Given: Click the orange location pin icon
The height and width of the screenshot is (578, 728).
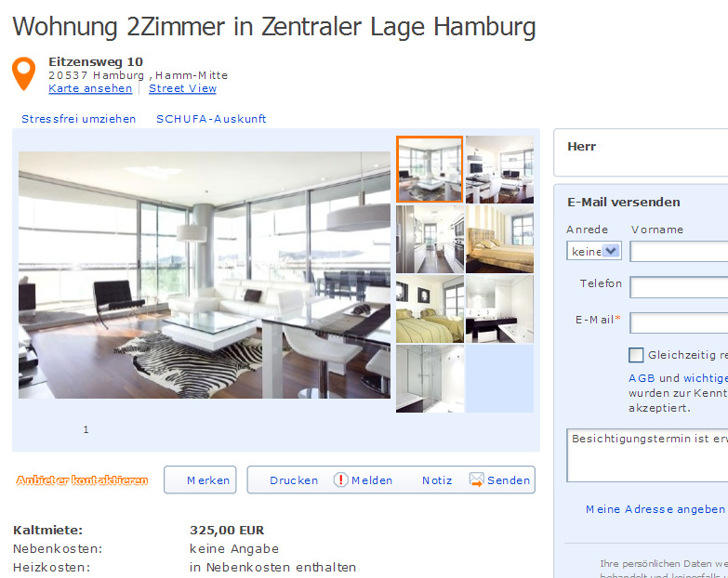Looking at the screenshot, I should 23,73.
